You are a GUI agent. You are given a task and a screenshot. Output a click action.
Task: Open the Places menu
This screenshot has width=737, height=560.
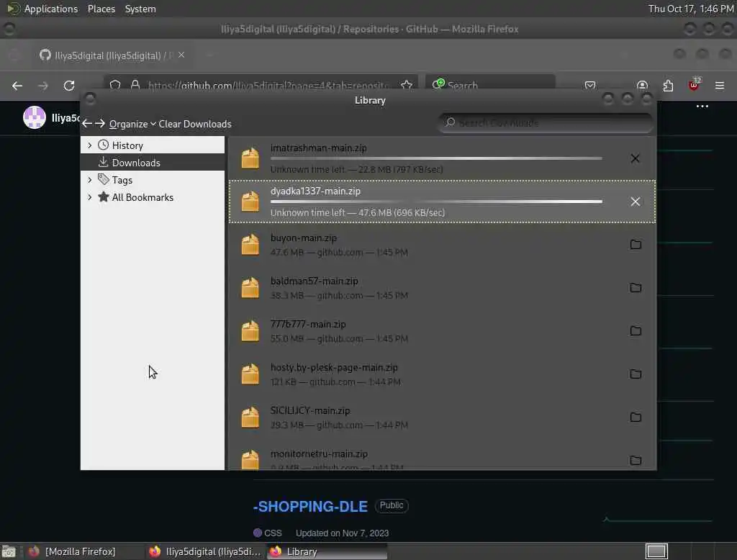pyautogui.click(x=101, y=9)
